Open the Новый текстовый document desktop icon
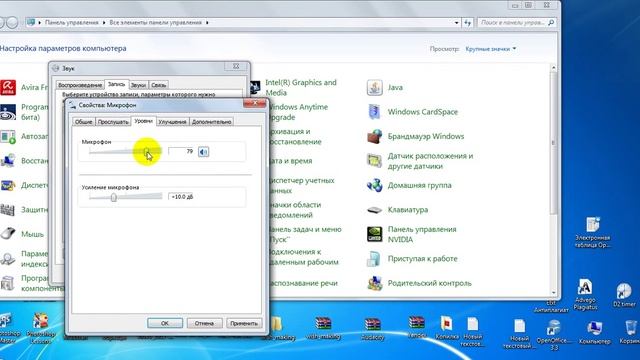 (x=519, y=334)
